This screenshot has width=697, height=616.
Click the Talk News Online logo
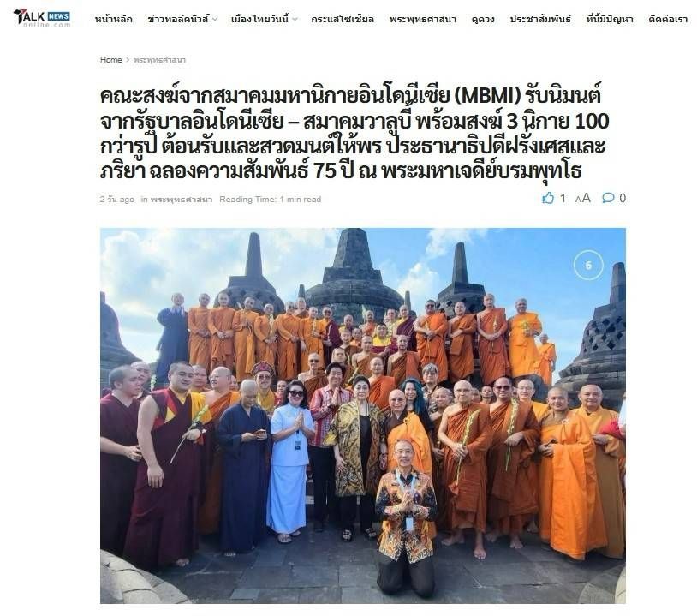(x=42, y=18)
